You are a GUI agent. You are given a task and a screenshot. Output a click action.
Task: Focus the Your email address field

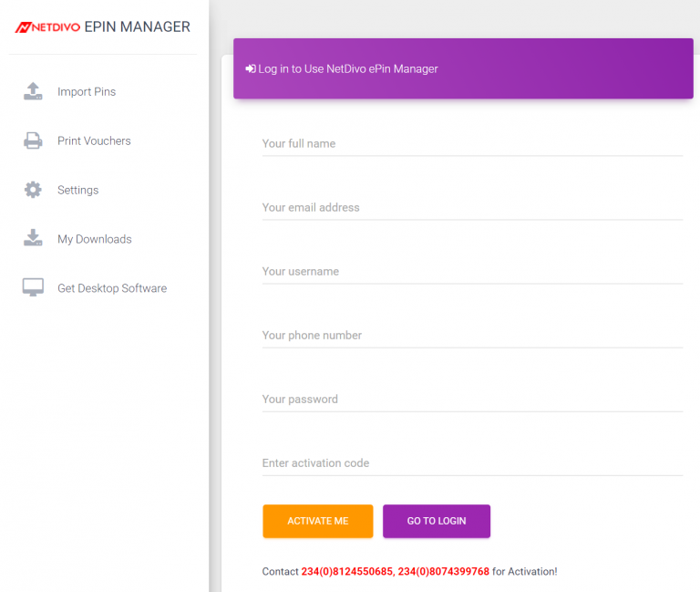coord(472,208)
